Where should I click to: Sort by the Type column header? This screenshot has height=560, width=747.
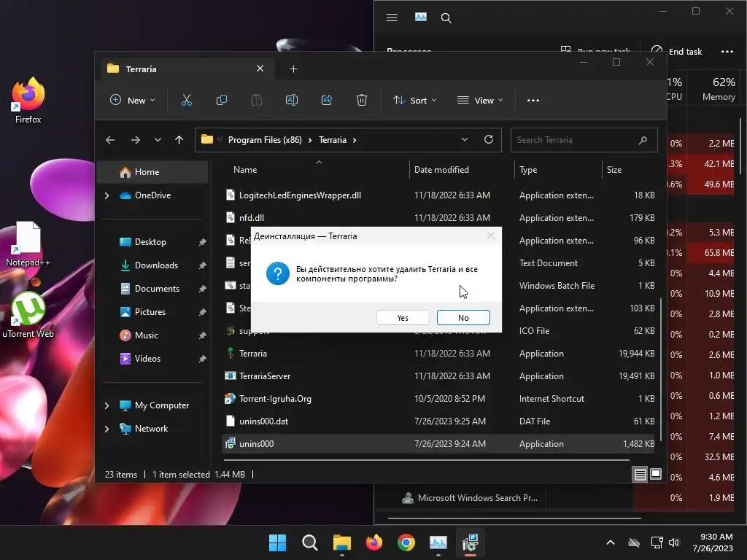(x=528, y=169)
